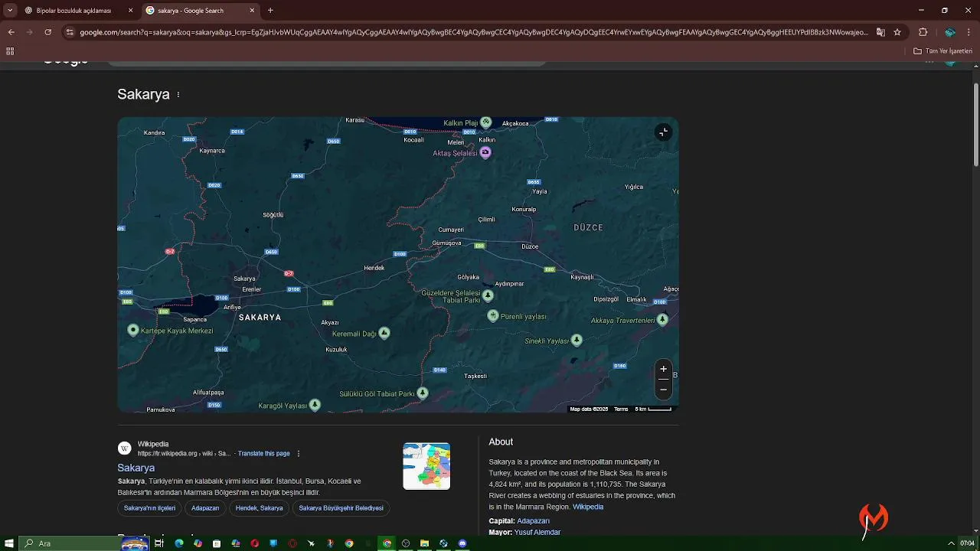Bookmark this page with the star
The height and width of the screenshot is (551, 980).
pos(897,32)
